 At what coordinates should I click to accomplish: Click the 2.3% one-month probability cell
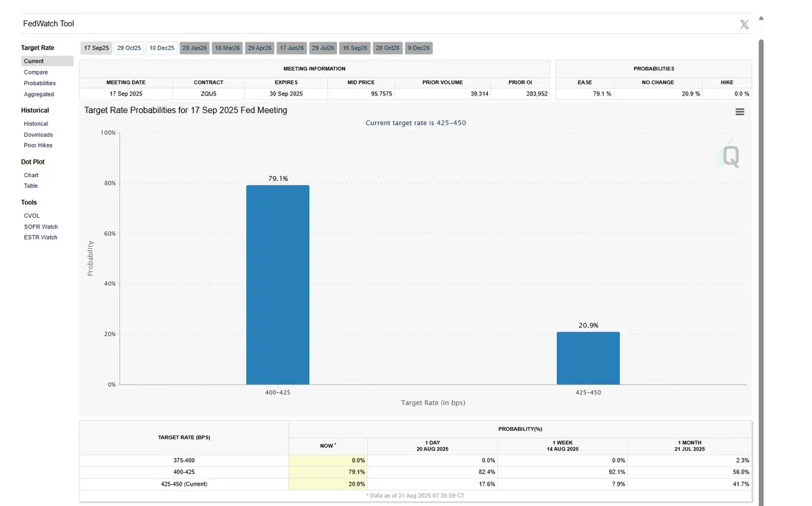pos(690,460)
